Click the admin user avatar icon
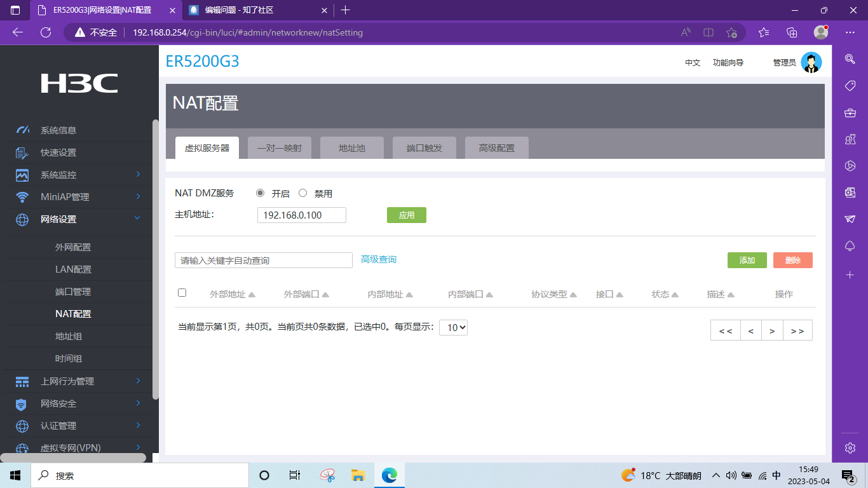 pos(811,62)
